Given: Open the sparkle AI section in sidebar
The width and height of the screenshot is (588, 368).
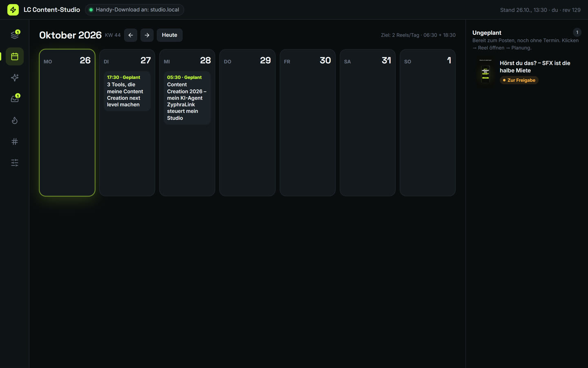Looking at the screenshot, I should tap(15, 78).
